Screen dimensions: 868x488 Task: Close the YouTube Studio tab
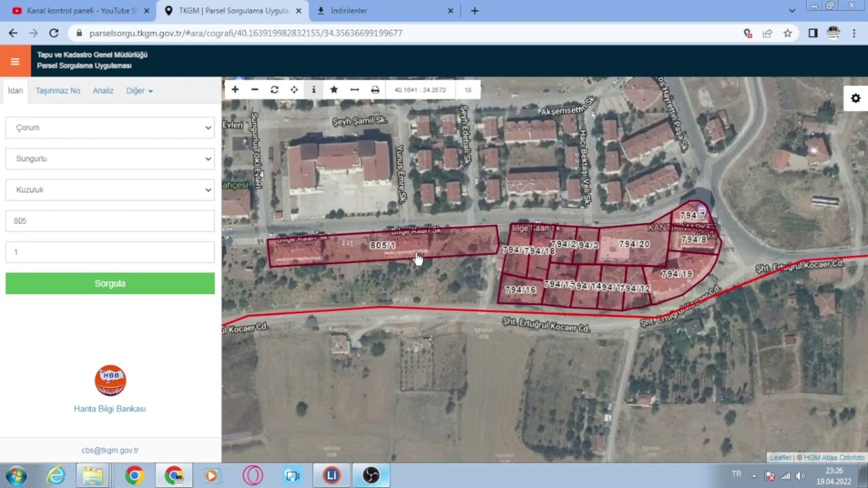pos(146,11)
